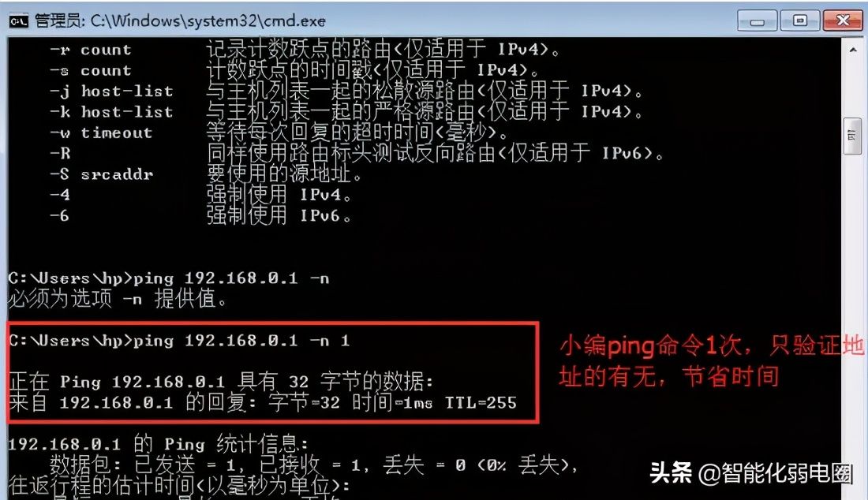Click the scrollbar up arrow
868x500 pixels.
852,50
